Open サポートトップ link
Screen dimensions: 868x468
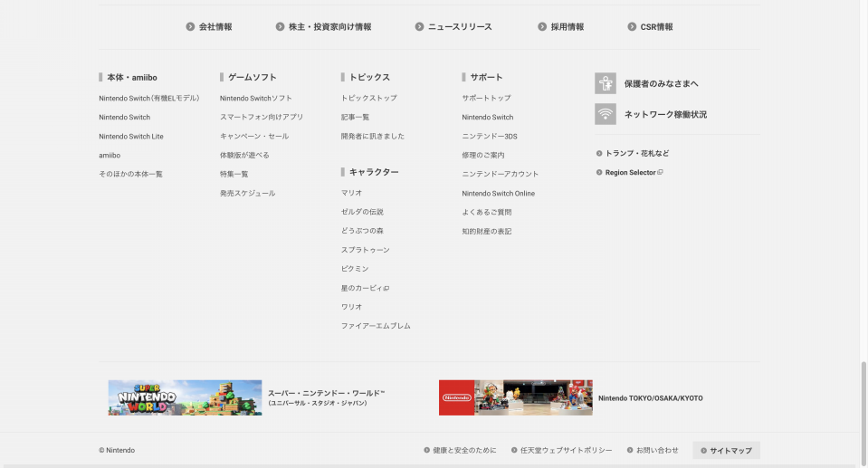click(x=487, y=98)
